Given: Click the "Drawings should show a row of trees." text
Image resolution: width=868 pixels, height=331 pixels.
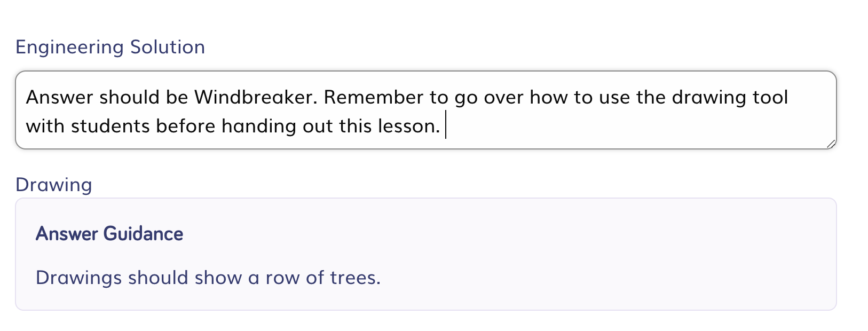Looking at the screenshot, I should coord(208,278).
